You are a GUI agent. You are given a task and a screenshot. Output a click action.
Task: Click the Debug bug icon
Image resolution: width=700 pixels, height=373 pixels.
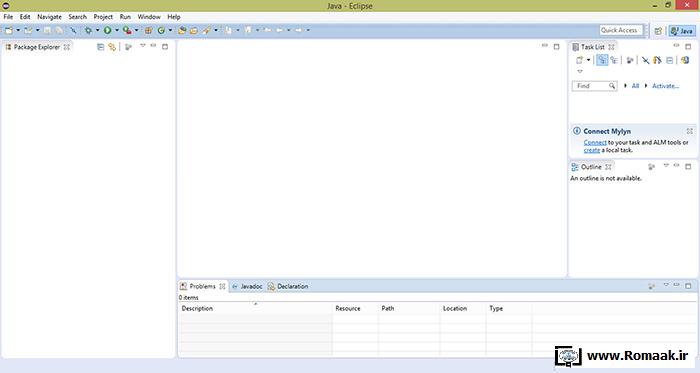(88, 30)
